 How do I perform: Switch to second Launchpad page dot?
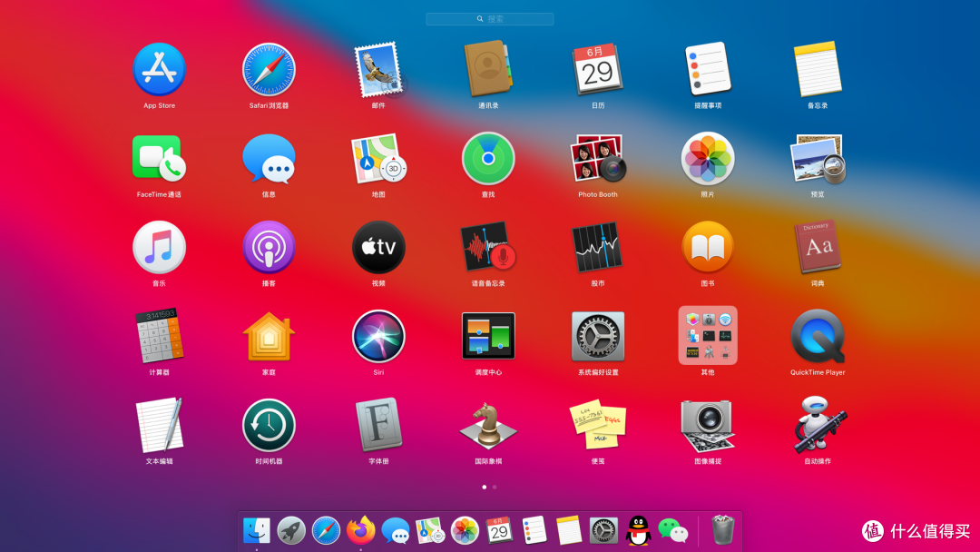tap(495, 487)
